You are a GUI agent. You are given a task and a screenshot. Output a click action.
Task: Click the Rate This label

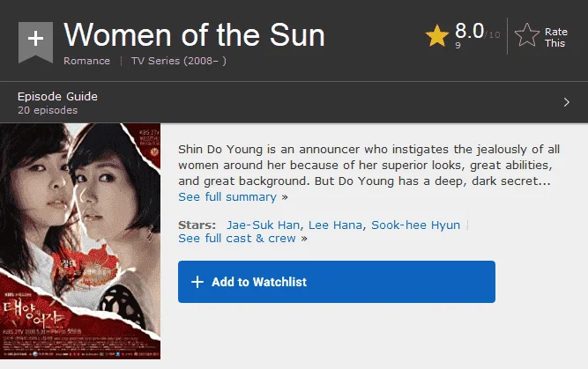click(x=555, y=38)
